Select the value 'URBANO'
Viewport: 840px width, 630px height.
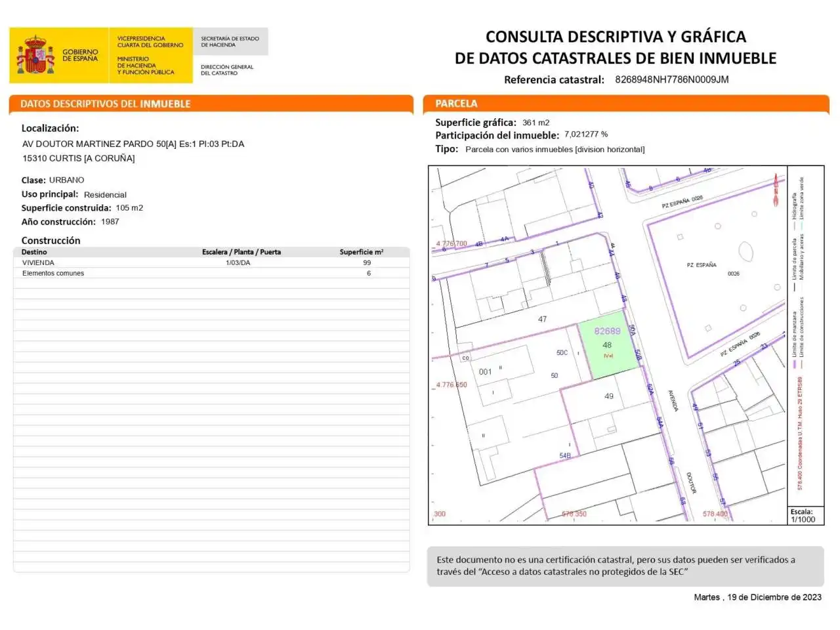pos(67,180)
